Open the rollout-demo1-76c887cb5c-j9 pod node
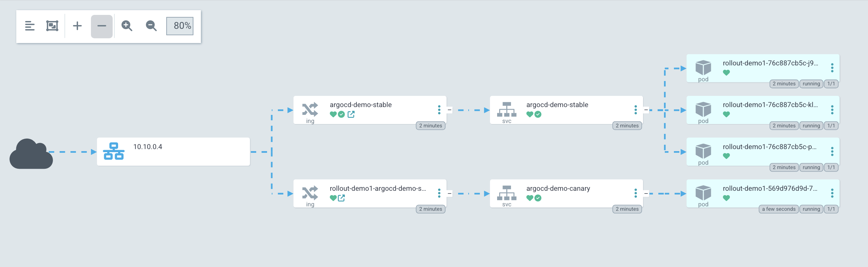The image size is (868, 267). coord(763,68)
